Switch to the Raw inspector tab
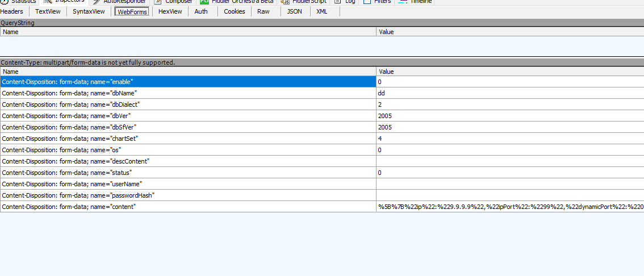 coord(264,11)
